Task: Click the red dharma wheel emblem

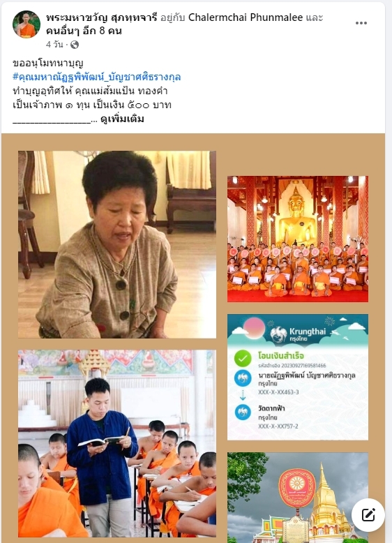Action: pos(297,488)
